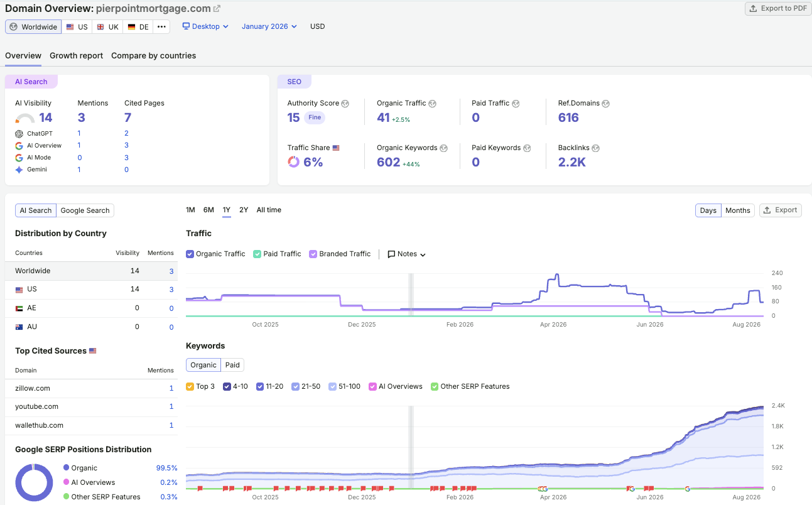Select the All time range
This screenshot has height=505, width=812.
click(269, 210)
